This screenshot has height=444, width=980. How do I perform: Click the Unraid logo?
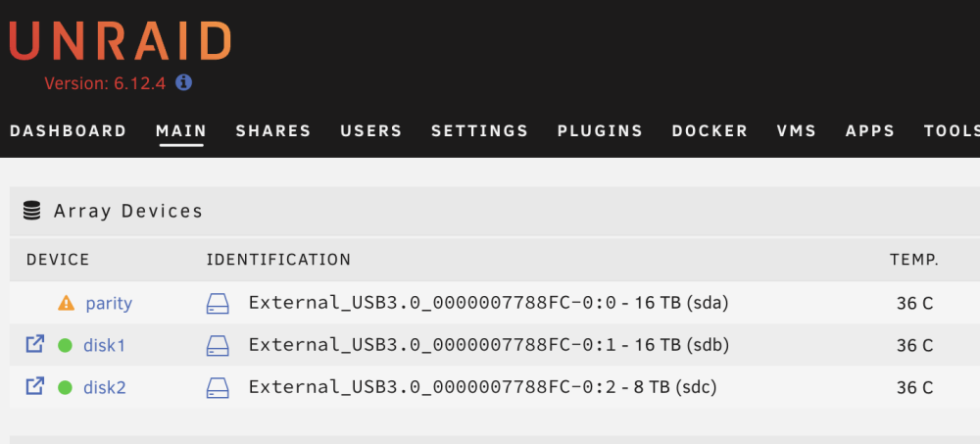[120, 41]
